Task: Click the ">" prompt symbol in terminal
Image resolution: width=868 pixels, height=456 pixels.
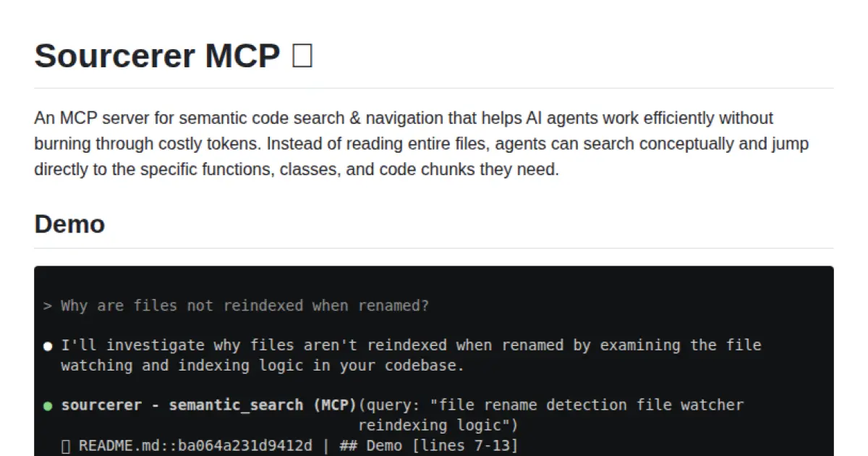Action: coord(48,306)
